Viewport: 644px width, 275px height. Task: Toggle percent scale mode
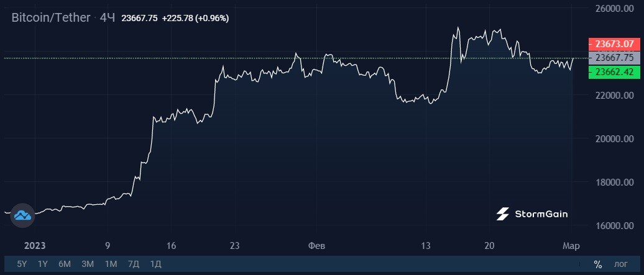[597, 264]
